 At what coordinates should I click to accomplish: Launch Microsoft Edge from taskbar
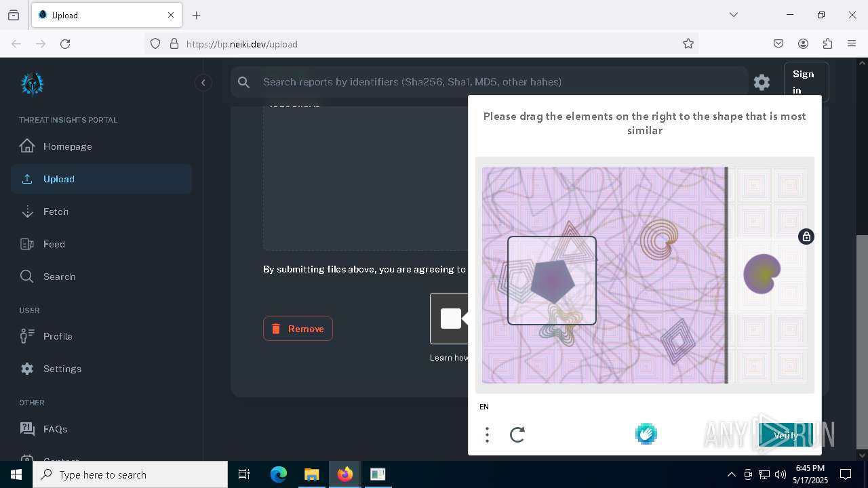(279, 474)
